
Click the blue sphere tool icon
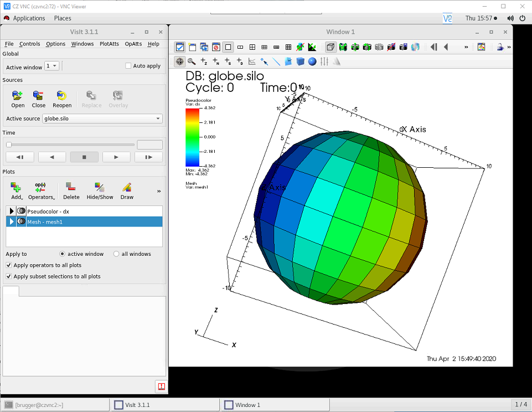coord(312,61)
